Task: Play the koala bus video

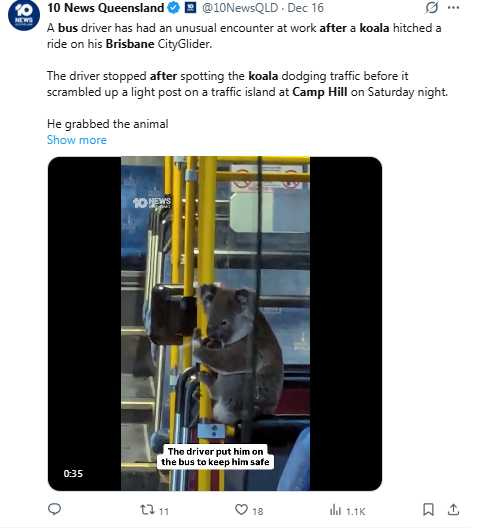Action: pos(215,324)
